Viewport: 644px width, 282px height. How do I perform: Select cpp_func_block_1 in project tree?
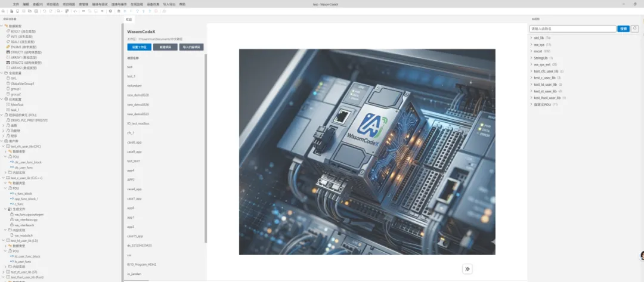pos(27,199)
